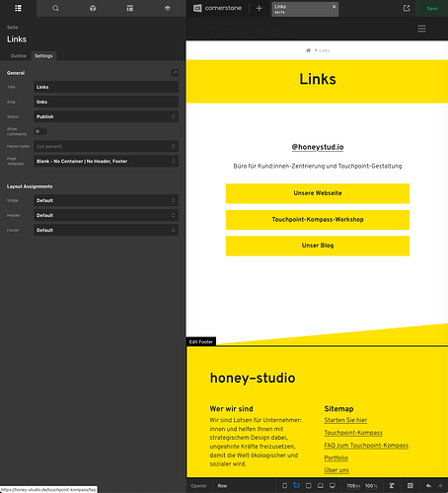Select the Links seite document tab
This screenshot has height=493, width=448.
point(305,9)
